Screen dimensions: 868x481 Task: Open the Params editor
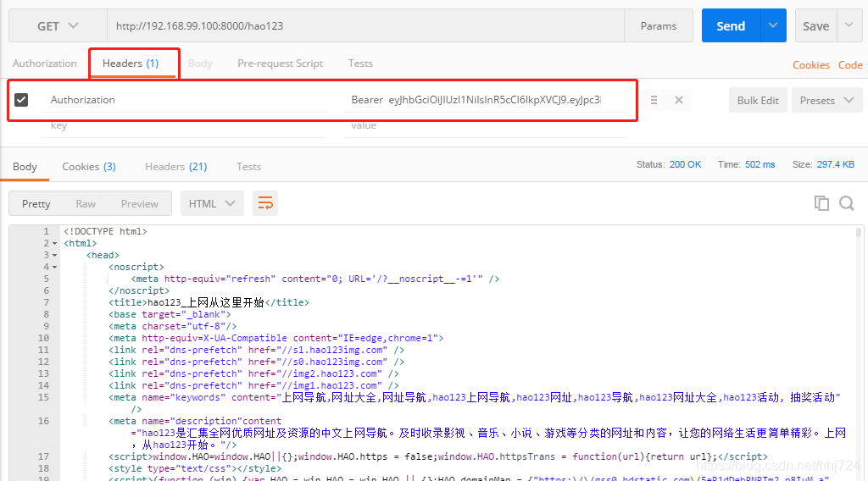coord(658,26)
